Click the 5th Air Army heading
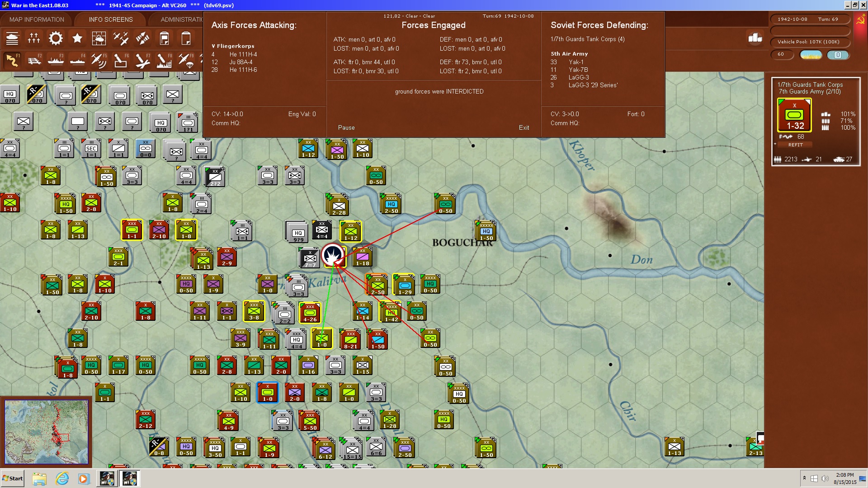This screenshot has height=488, width=868. 569,54
